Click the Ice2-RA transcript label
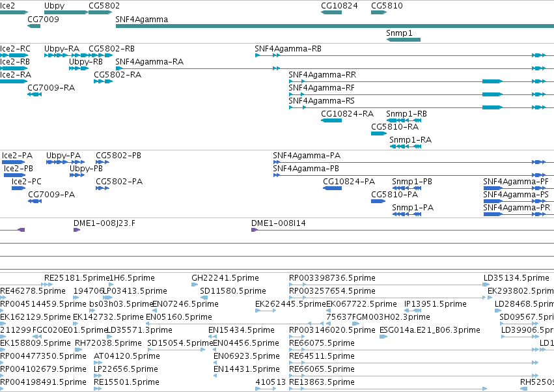 point(16,75)
